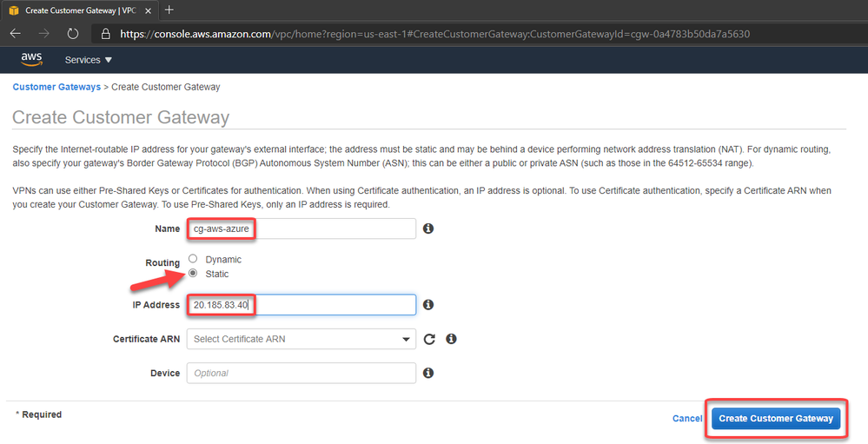Open the Select Certificate ARN dropdown
Image resolution: width=868 pixels, height=444 pixels.
pyautogui.click(x=302, y=339)
